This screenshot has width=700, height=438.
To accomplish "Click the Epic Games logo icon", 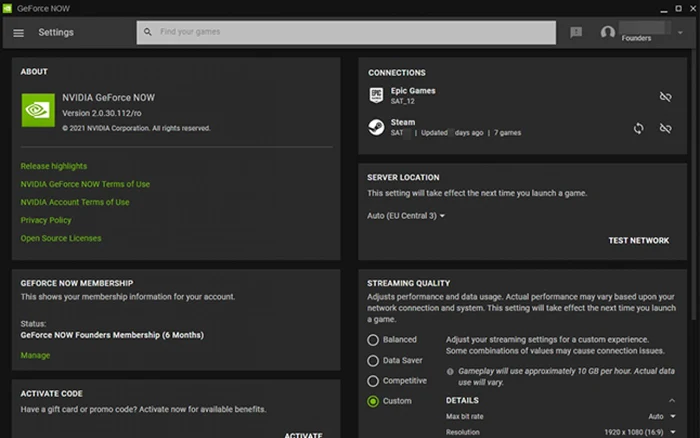I will (x=376, y=95).
